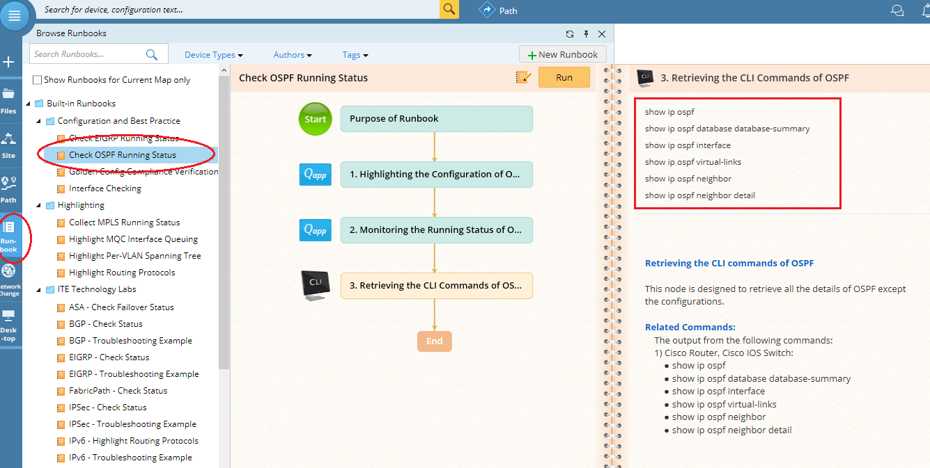Select FabricPath - Check Status runbook
This screenshot has width=930, height=468.
(x=118, y=391)
